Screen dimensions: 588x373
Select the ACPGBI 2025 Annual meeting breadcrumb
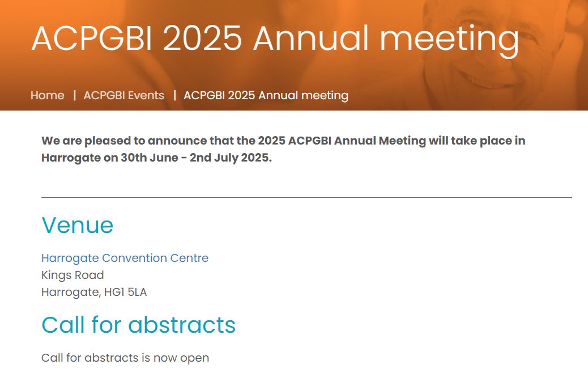pyautogui.click(x=265, y=95)
